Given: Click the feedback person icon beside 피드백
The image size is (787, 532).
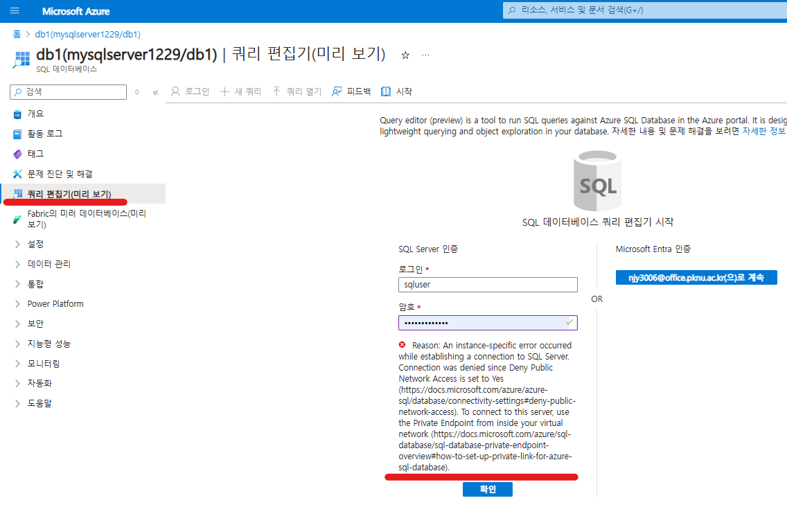Looking at the screenshot, I should pyautogui.click(x=336, y=91).
